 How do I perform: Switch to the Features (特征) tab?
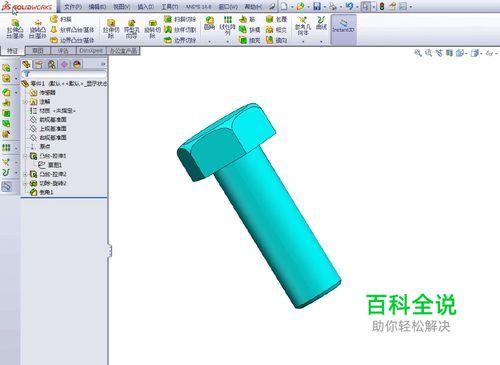point(12,51)
